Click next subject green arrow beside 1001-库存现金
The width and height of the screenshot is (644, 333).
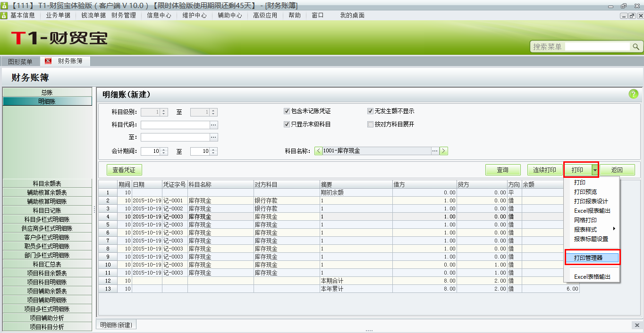tap(444, 151)
